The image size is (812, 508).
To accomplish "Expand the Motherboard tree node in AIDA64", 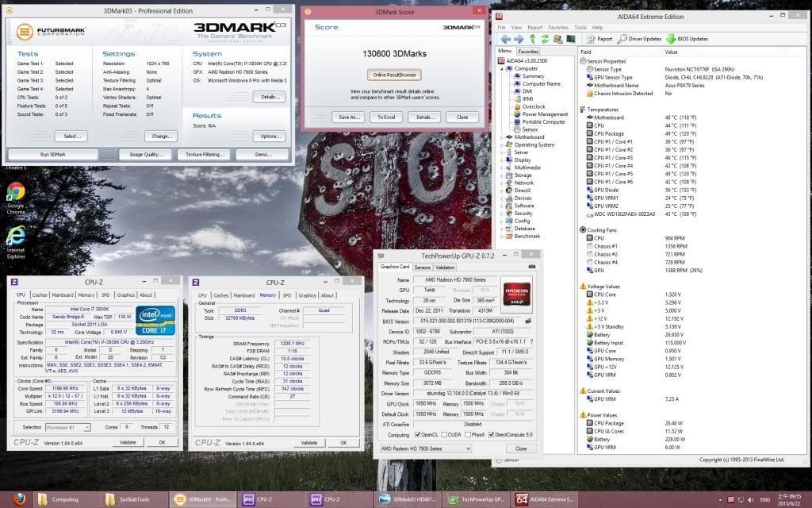I will (x=502, y=137).
